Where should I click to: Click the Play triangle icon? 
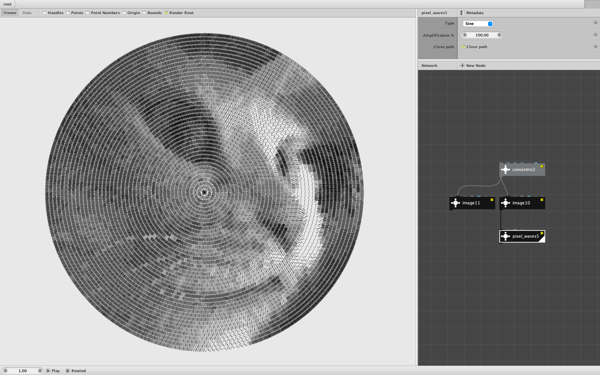[48, 371]
